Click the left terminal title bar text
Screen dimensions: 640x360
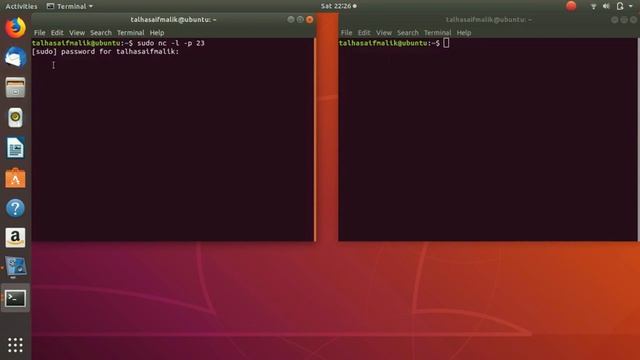pyautogui.click(x=173, y=20)
